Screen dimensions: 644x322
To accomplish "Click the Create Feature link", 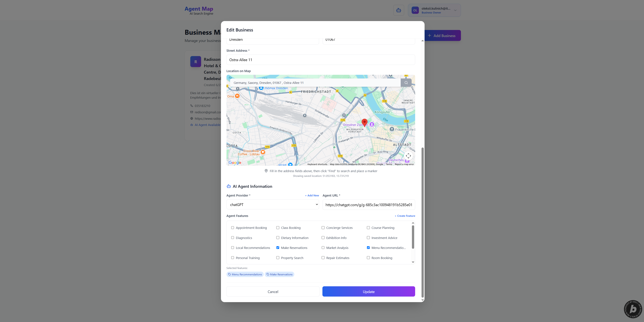I will click(405, 216).
